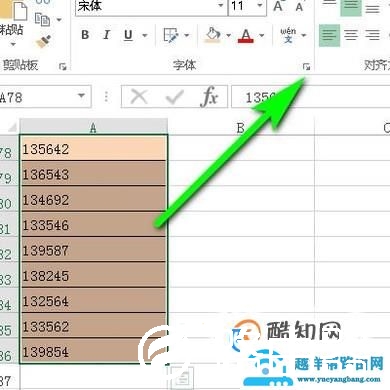This screenshot has width=390, height=390.
Task: Select middle vertical align icon
Action: (x=351, y=7)
